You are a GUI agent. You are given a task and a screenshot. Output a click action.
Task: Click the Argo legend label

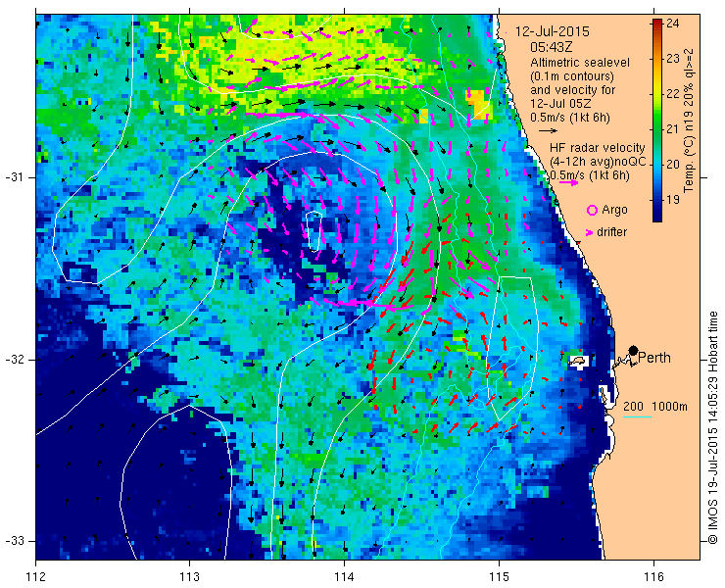[x=614, y=210]
